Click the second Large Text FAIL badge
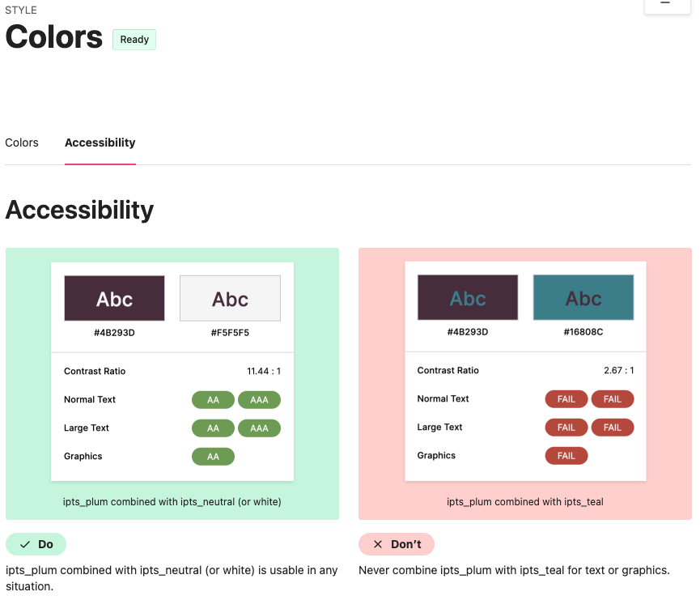Screen dimensions: 700x613 coord(613,428)
